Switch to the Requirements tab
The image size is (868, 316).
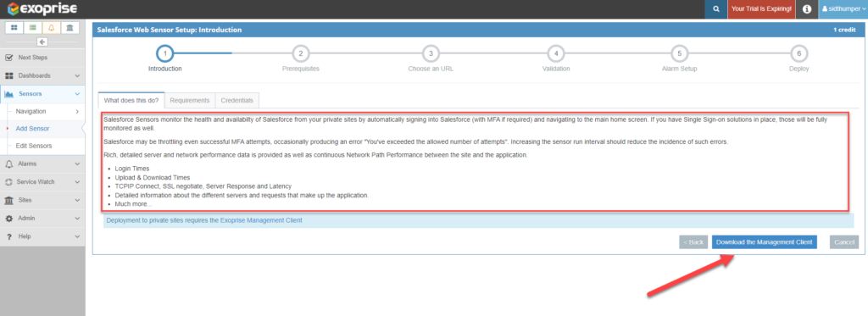[189, 100]
